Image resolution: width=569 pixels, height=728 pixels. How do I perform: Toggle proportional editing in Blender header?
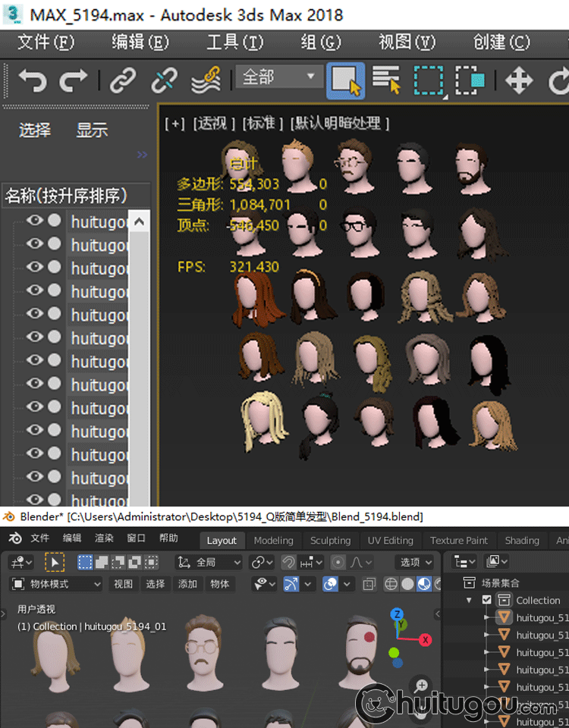click(338, 563)
